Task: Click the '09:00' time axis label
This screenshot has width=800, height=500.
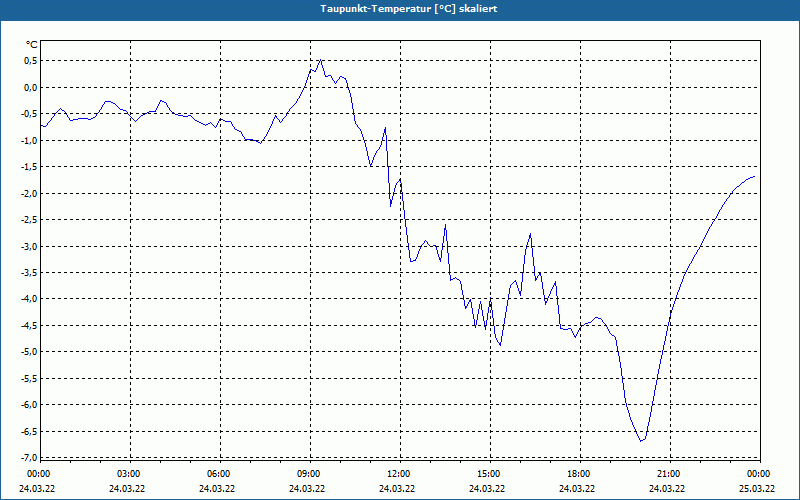Action: click(x=308, y=474)
